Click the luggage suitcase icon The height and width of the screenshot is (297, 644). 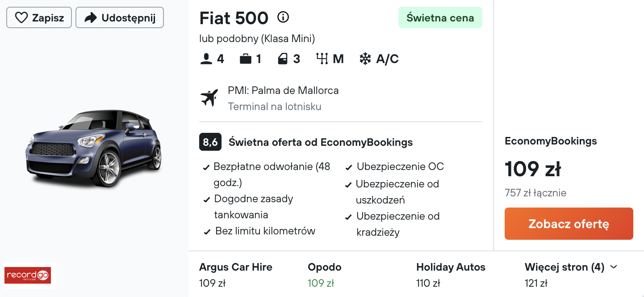246,59
